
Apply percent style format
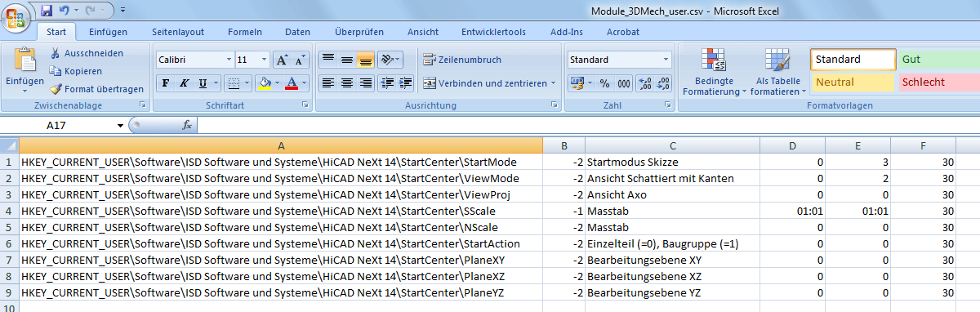605,82
